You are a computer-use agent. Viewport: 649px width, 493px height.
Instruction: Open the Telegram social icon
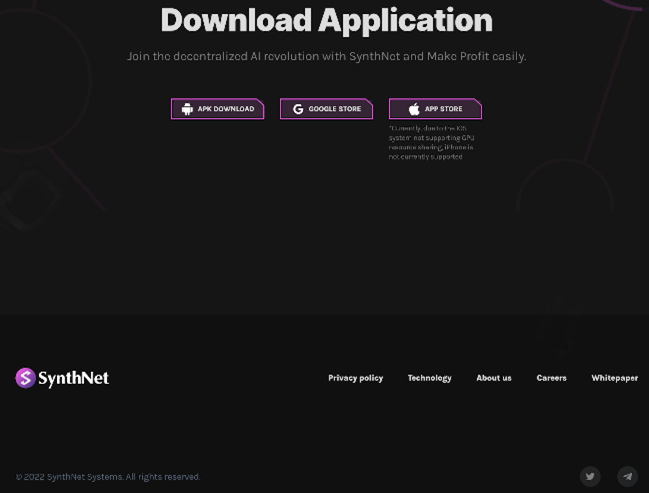point(627,476)
